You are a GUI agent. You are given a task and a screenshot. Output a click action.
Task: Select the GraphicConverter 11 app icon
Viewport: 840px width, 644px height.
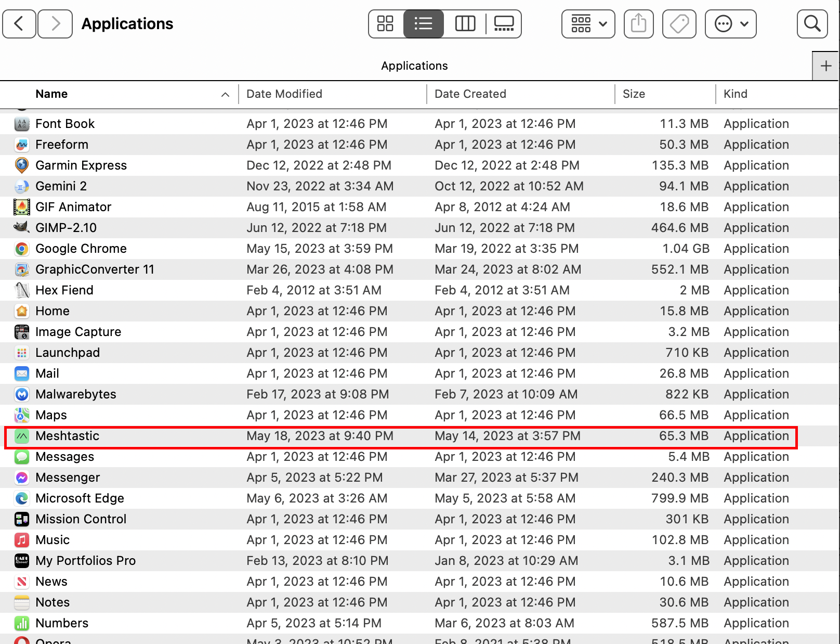pyautogui.click(x=22, y=269)
